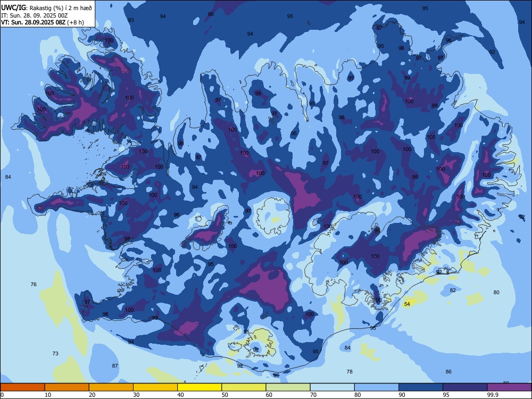Viewport: 532px width, 399px height.
Task: Click the 'VT: Sun. 28.09.2025 08Z (+8 h)' line
Action: point(43,22)
